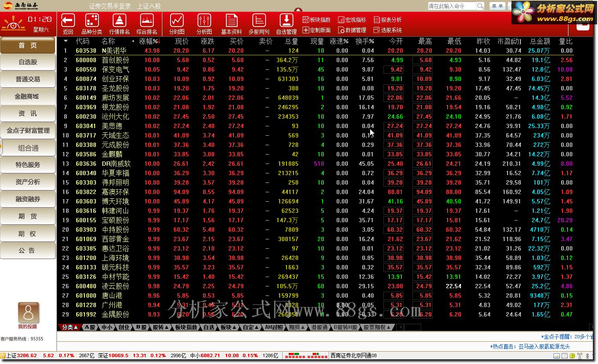Expand the 自定▲ tab menu
This screenshot has width=598, height=364.
[251, 327]
